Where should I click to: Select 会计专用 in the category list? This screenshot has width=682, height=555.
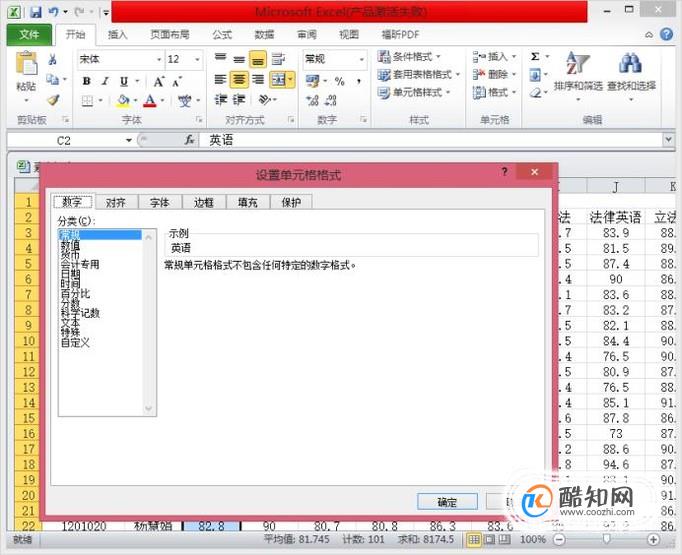(x=80, y=264)
